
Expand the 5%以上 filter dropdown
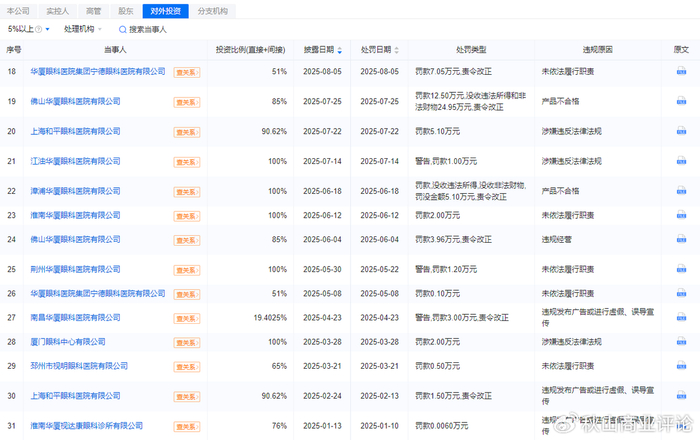click(47, 30)
